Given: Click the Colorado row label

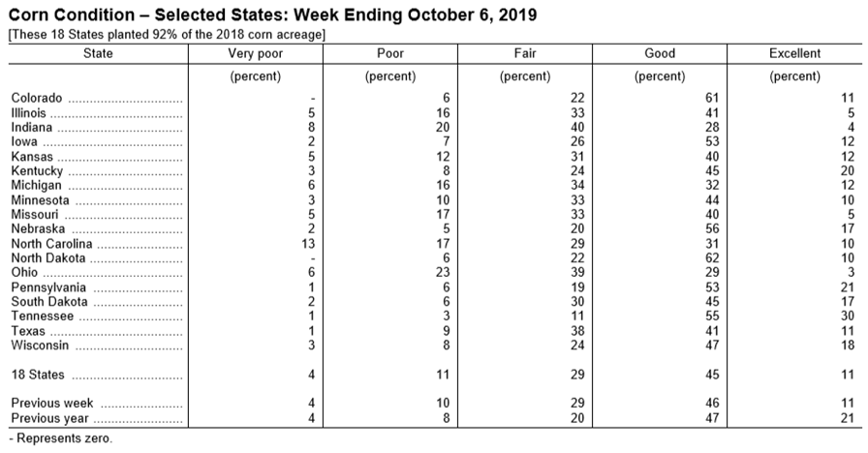Looking at the screenshot, I should [37, 98].
